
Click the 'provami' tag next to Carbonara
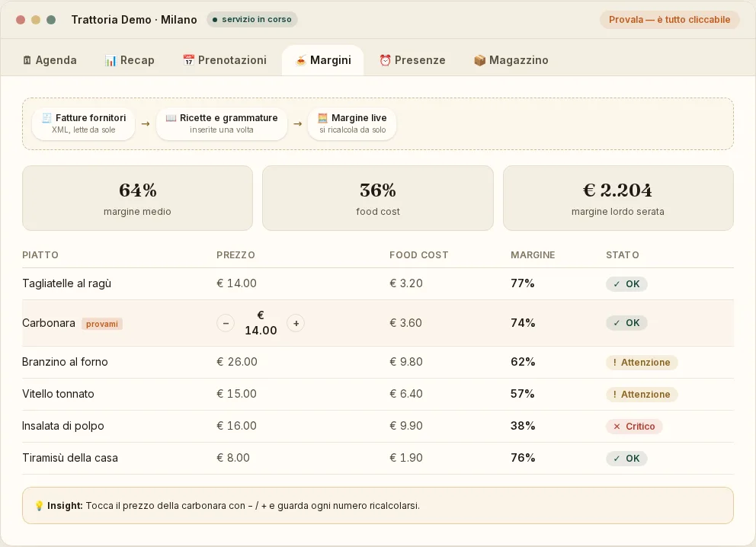101,324
